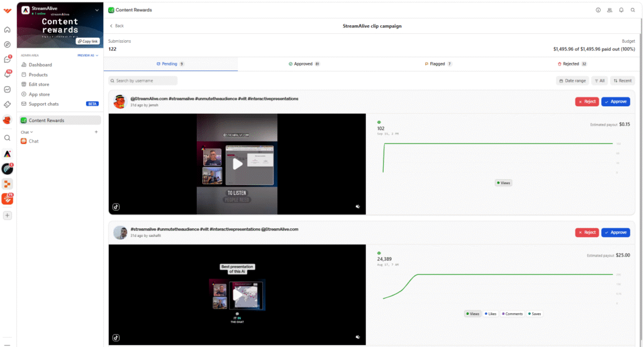The height and width of the screenshot is (347, 644).
Task: Play jemsh's video clip
Action: (237, 164)
